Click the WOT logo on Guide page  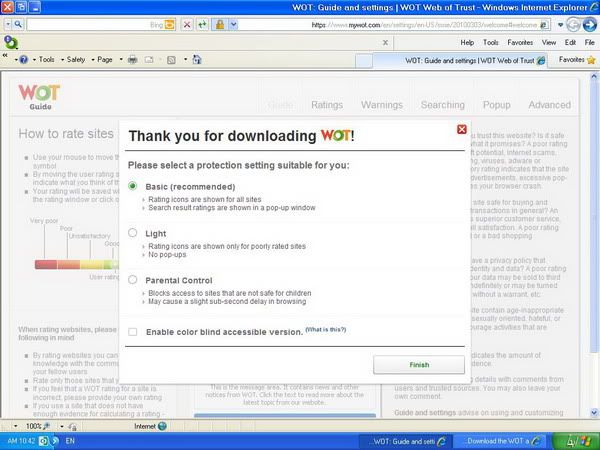click(x=39, y=93)
